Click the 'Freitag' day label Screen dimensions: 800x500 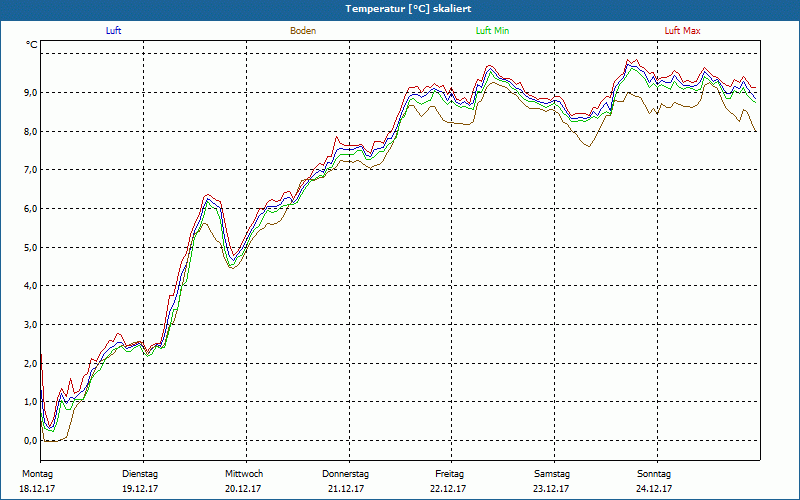pyautogui.click(x=449, y=474)
